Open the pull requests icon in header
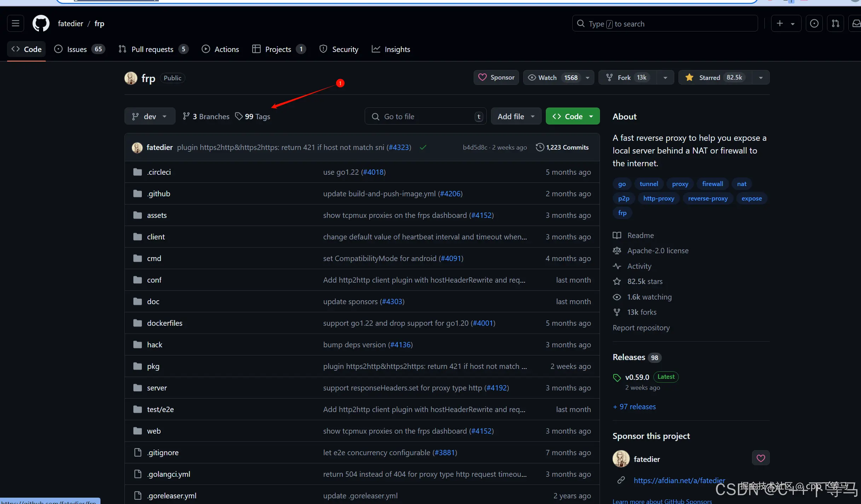861x504 pixels. (835, 23)
